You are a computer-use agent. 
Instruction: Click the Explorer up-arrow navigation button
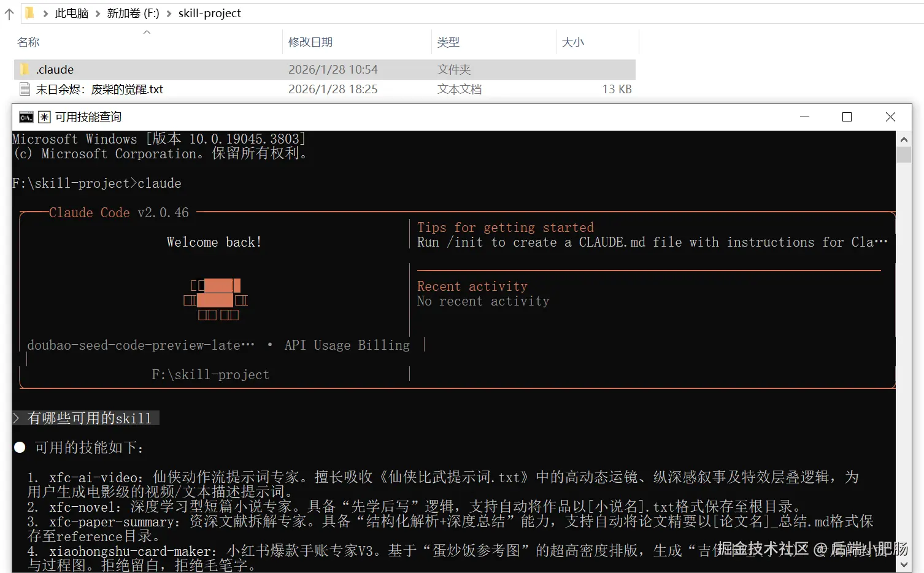9,13
